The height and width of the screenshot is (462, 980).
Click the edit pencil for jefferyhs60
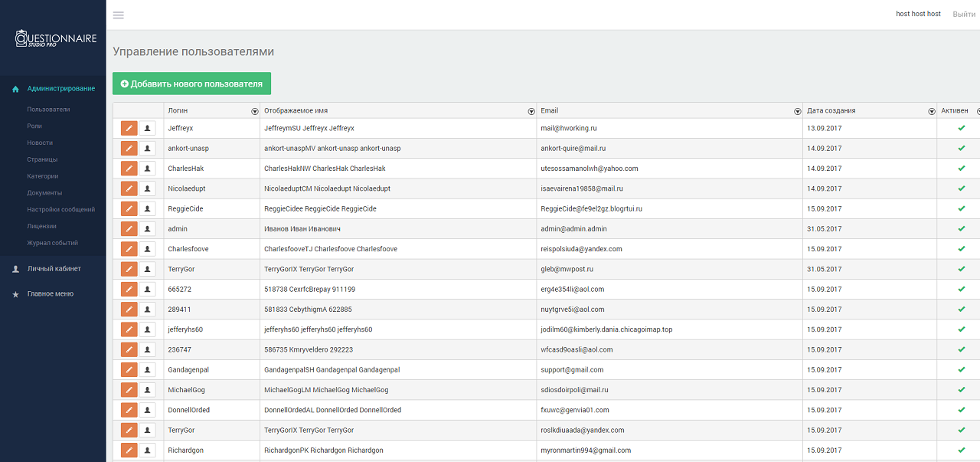(129, 329)
